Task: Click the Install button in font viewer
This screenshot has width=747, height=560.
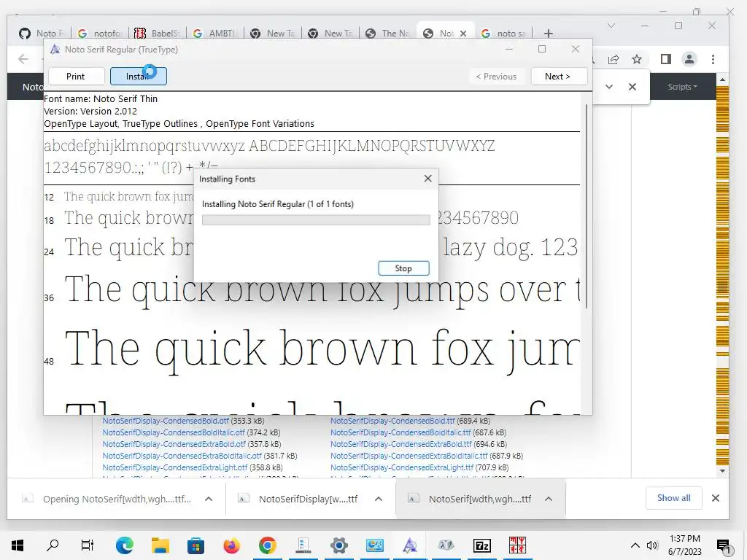Action: tap(138, 76)
